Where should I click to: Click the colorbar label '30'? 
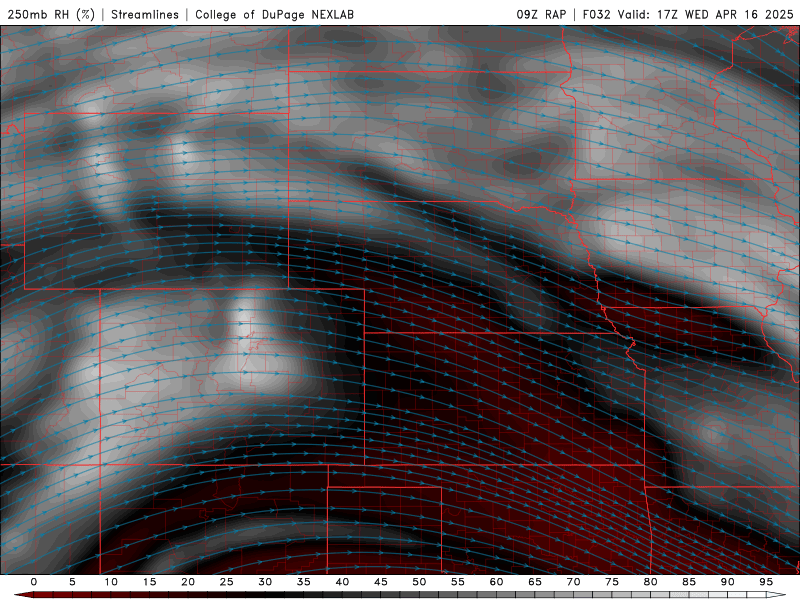pos(265,582)
